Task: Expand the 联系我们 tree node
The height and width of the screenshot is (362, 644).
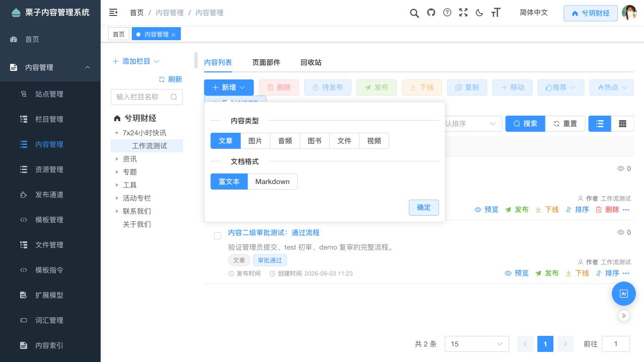Action: coord(117,211)
